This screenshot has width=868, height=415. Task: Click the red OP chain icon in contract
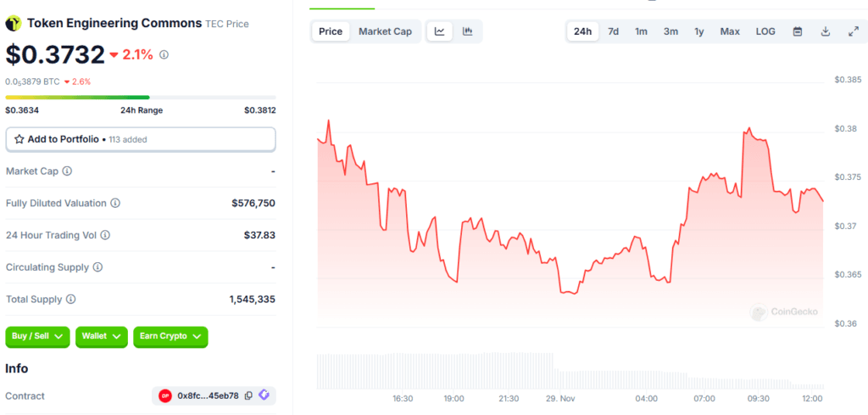[165, 395]
